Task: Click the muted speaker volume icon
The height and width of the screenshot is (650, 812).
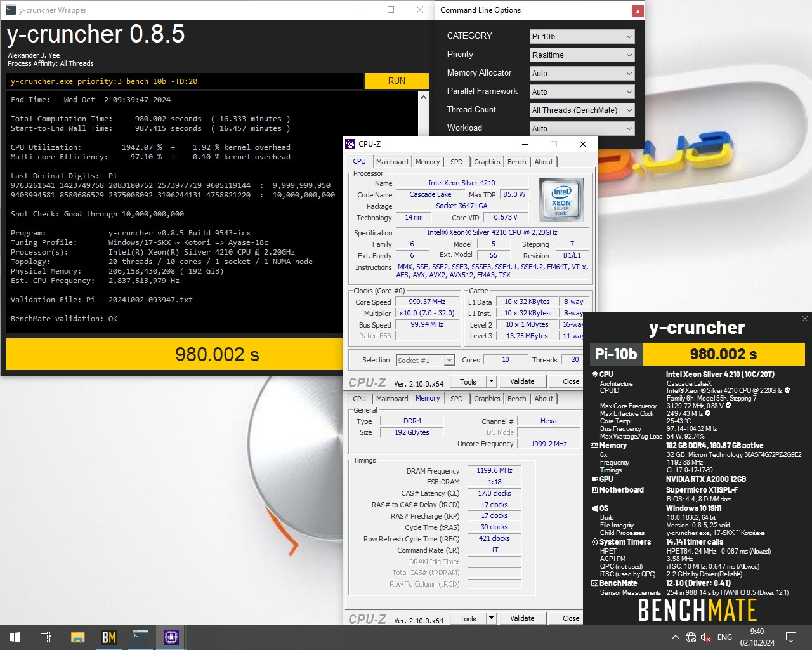Action: point(706,637)
